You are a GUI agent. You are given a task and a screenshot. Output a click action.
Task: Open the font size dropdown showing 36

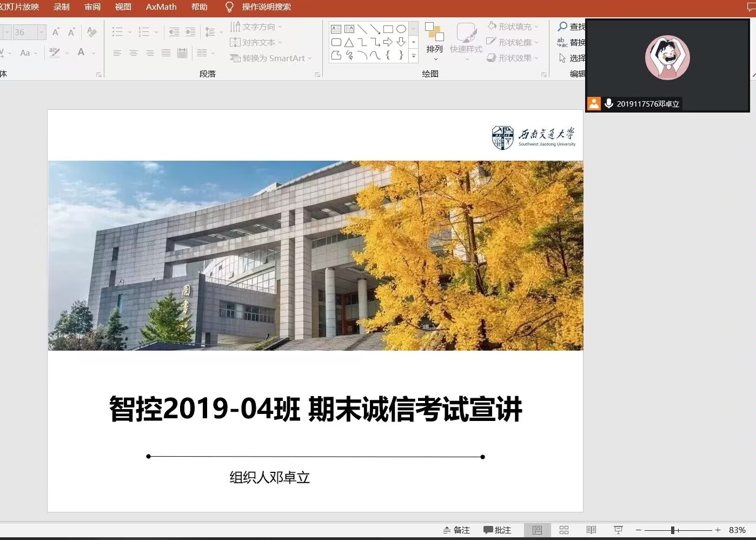pos(41,32)
